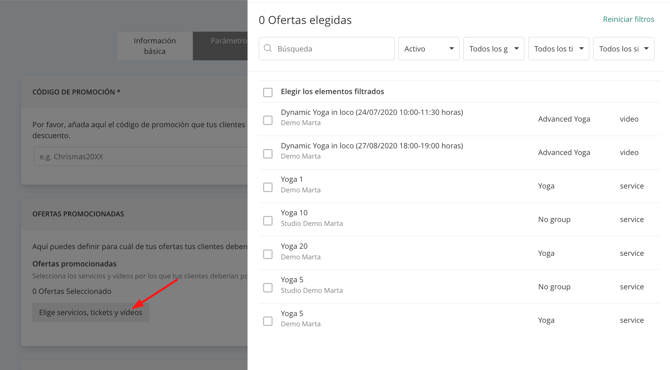670x370 pixels.
Task: Click the search magnifier icon
Action: coord(268,48)
